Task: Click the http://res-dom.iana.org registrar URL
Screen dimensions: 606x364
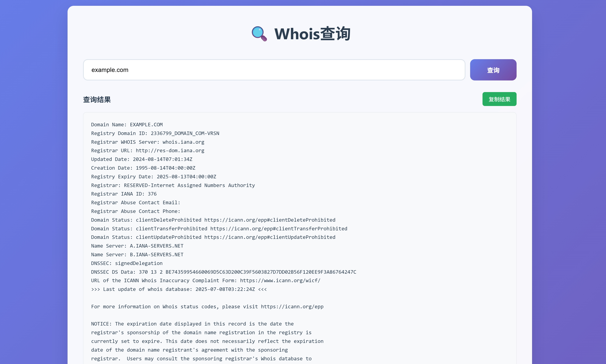Action: pyautogui.click(x=170, y=151)
